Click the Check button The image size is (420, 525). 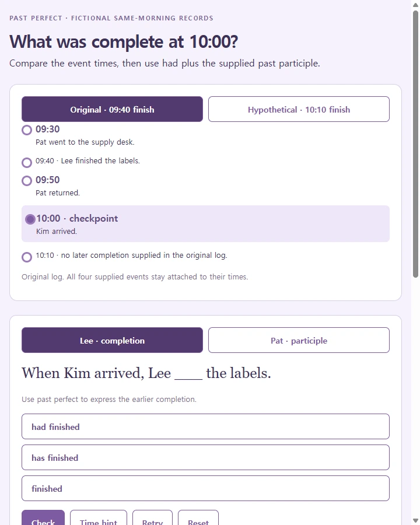pyautogui.click(x=43, y=519)
